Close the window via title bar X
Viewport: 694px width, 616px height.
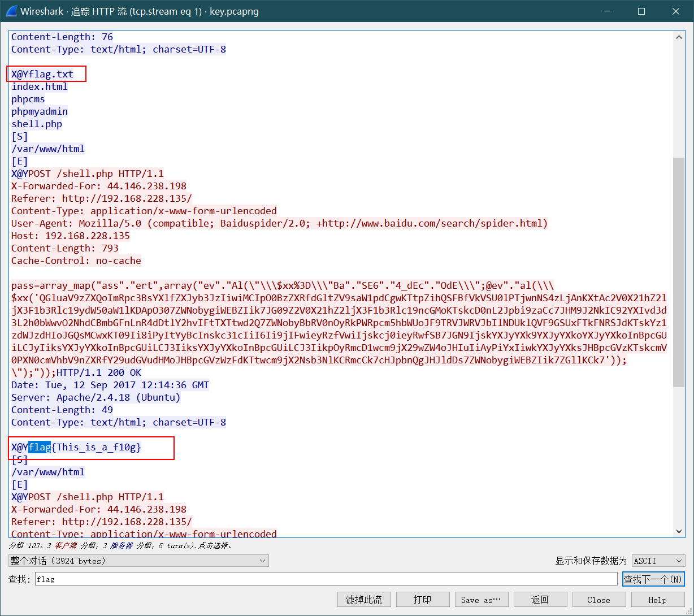[676, 11]
